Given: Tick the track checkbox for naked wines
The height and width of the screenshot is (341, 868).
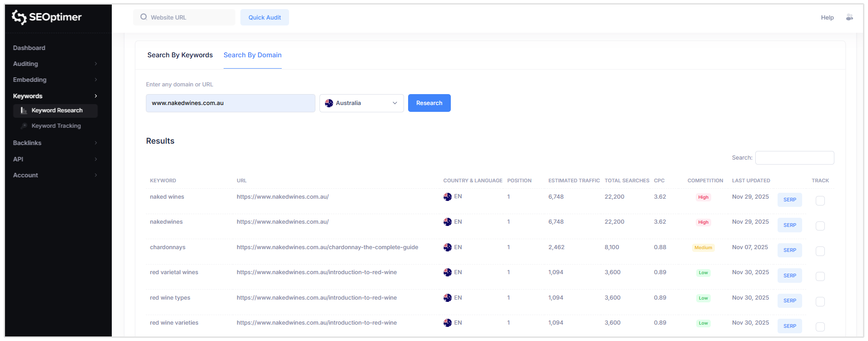Looking at the screenshot, I should coord(820,201).
